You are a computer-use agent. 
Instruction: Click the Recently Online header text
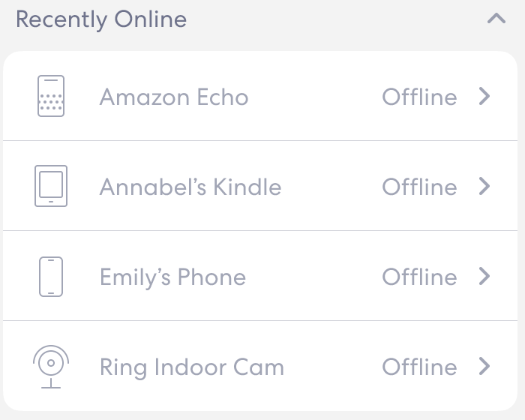click(x=101, y=19)
